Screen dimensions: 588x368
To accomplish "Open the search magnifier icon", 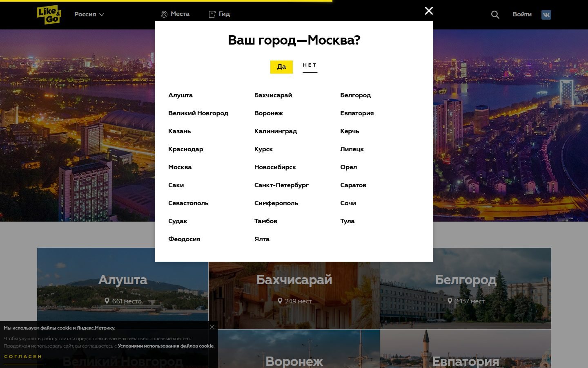I will 495,15.
